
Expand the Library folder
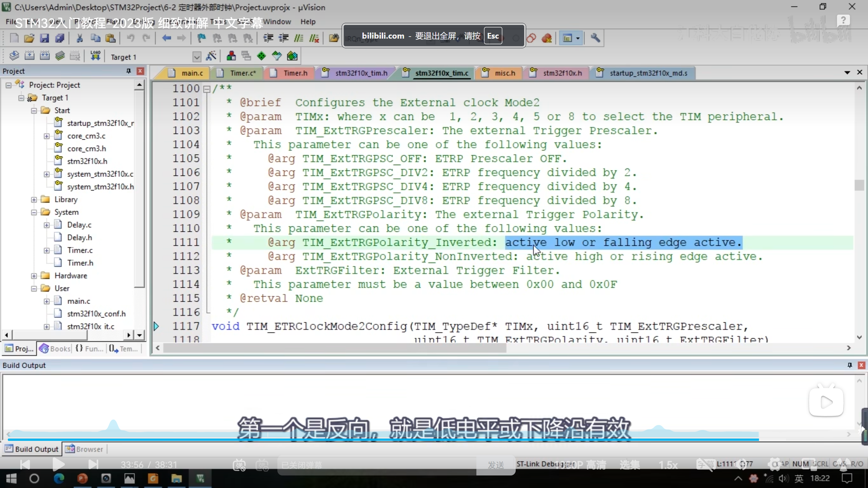click(x=34, y=200)
